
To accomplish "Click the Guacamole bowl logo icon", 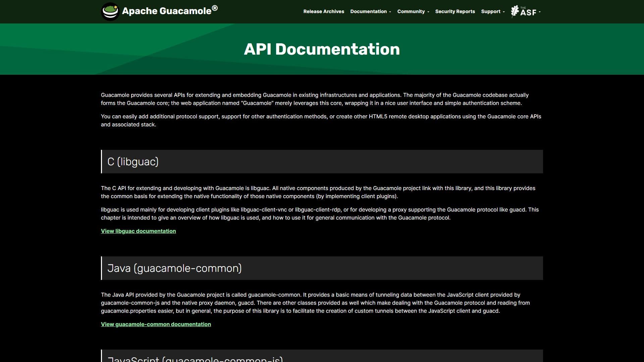I will tap(110, 12).
